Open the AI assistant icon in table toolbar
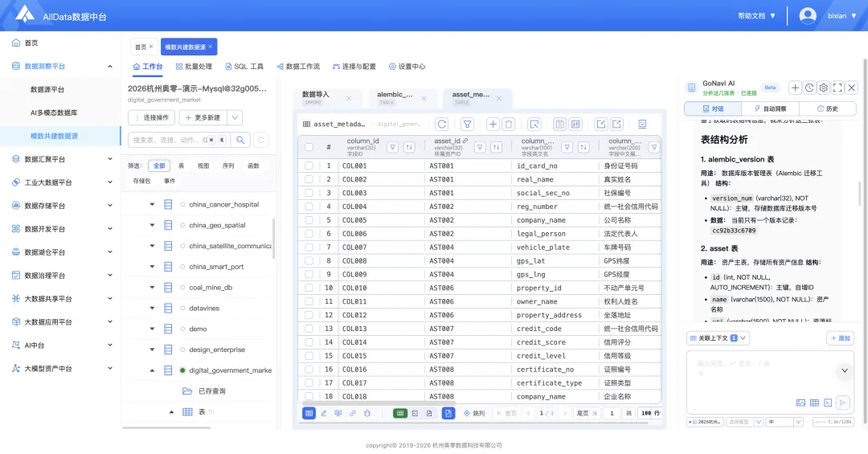 [x=642, y=124]
